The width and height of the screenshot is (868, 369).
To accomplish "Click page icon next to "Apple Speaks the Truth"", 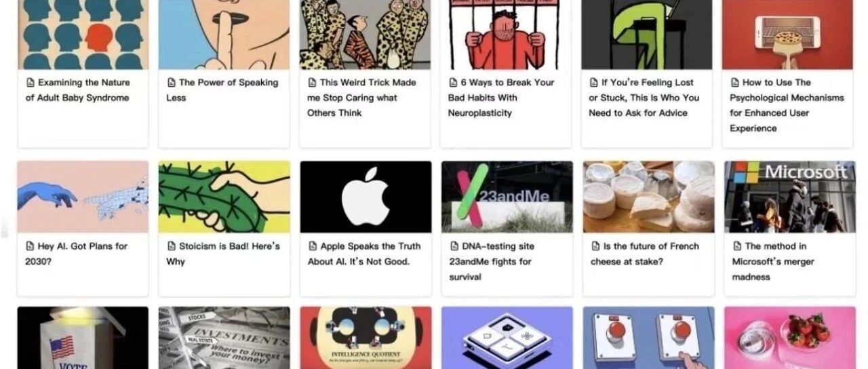I will [313, 246].
